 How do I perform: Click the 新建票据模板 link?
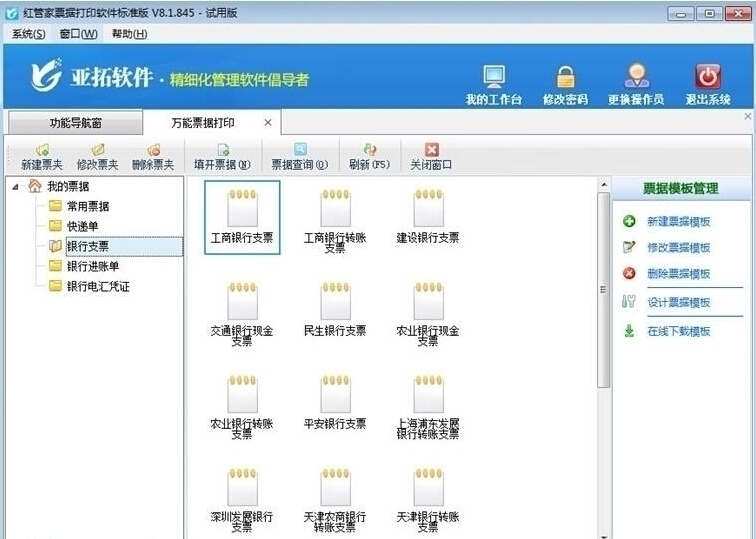pyautogui.click(x=678, y=221)
